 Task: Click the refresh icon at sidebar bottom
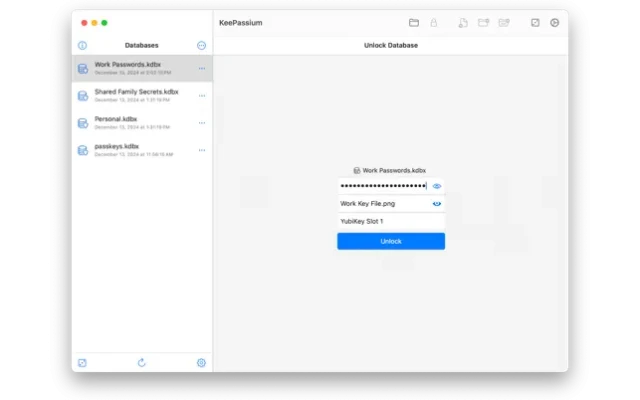pyautogui.click(x=142, y=362)
